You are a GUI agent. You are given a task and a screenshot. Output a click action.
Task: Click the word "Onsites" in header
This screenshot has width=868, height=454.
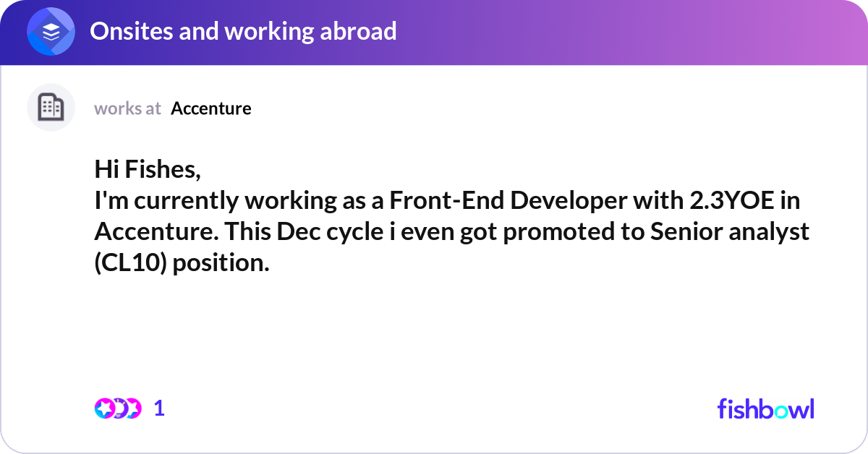[x=129, y=31]
